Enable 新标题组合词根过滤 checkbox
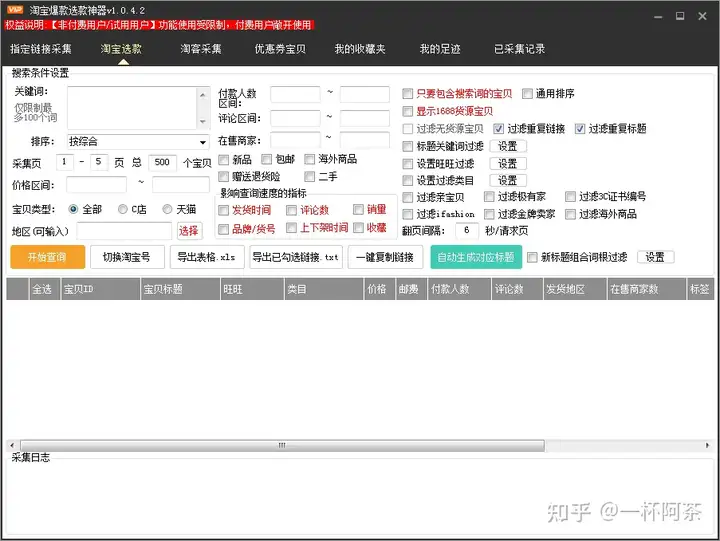 (532, 257)
